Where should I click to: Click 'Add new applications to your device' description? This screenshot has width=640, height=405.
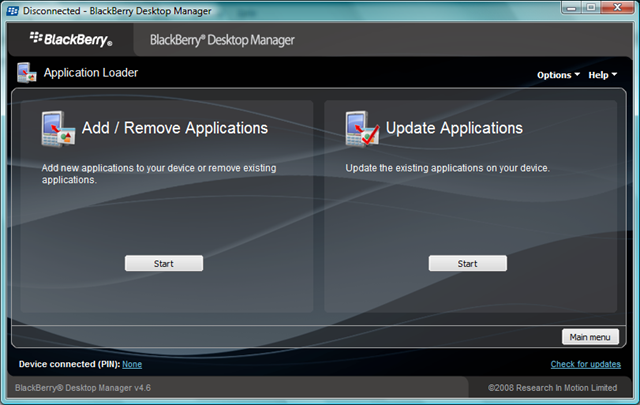click(159, 174)
